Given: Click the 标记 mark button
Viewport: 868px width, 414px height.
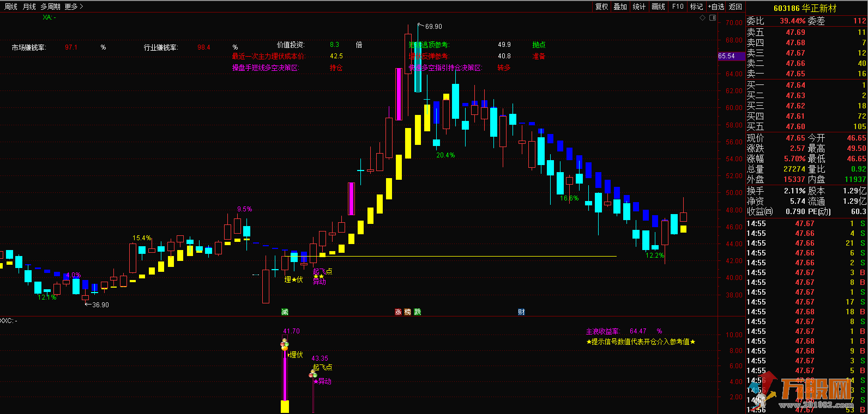Looking at the screenshot, I should point(696,7).
